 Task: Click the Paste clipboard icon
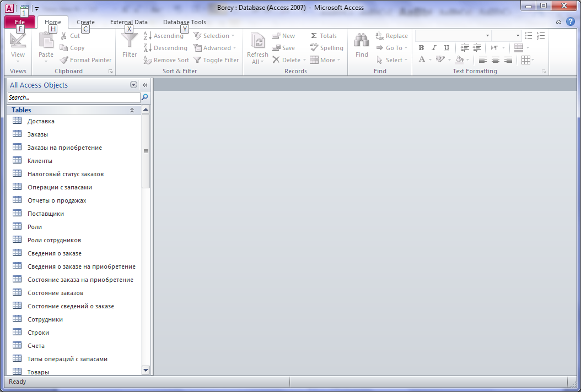(x=46, y=40)
